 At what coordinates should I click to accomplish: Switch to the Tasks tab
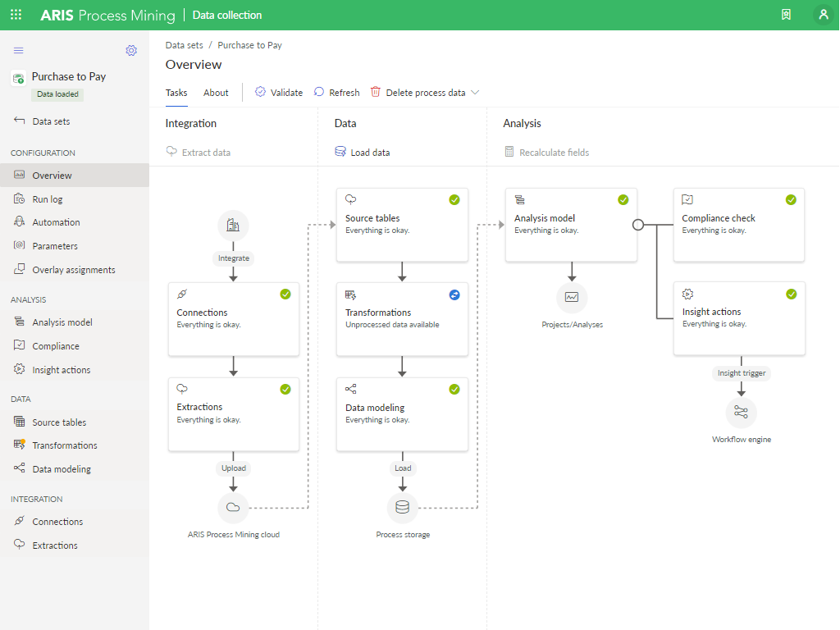tap(176, 93)
